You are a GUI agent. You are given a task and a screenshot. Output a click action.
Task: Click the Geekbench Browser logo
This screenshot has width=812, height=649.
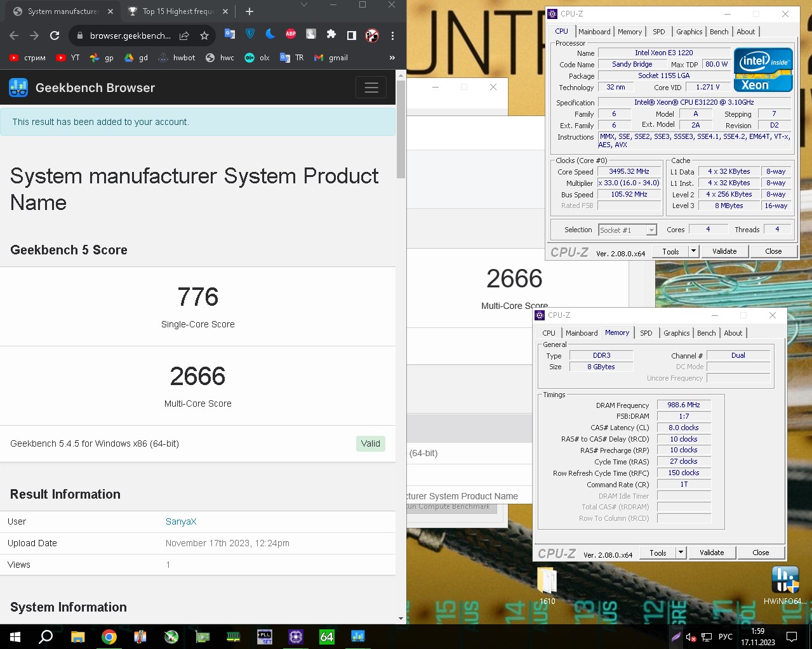point(82,88)
